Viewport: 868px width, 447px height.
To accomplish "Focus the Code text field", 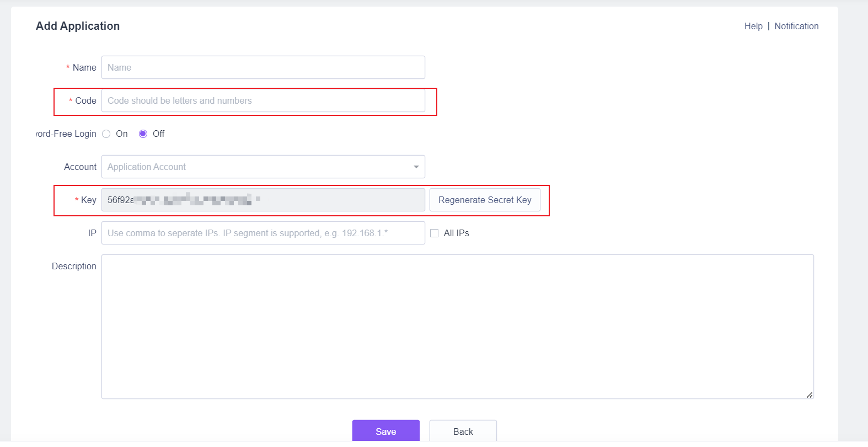I will tap(263, 100).
